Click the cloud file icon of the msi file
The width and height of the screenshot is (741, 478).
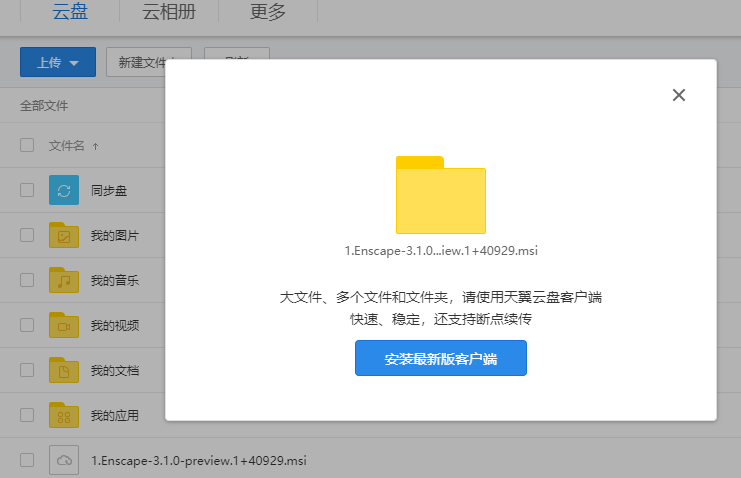coord(64,460)
